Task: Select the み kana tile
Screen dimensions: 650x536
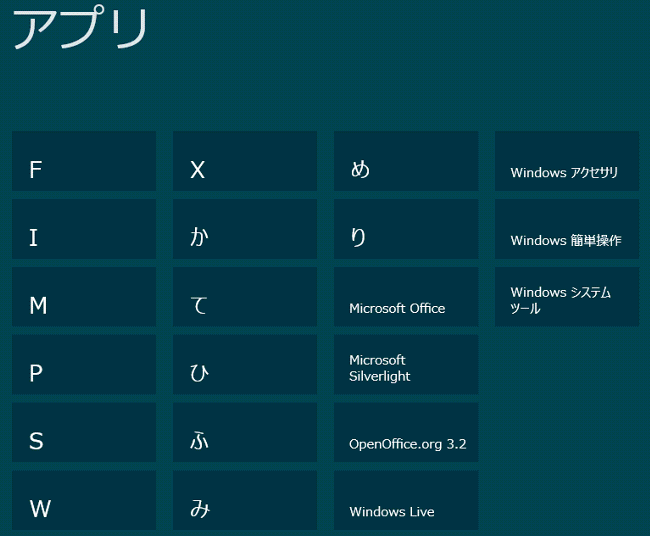Action: click(x=245, y=500)
